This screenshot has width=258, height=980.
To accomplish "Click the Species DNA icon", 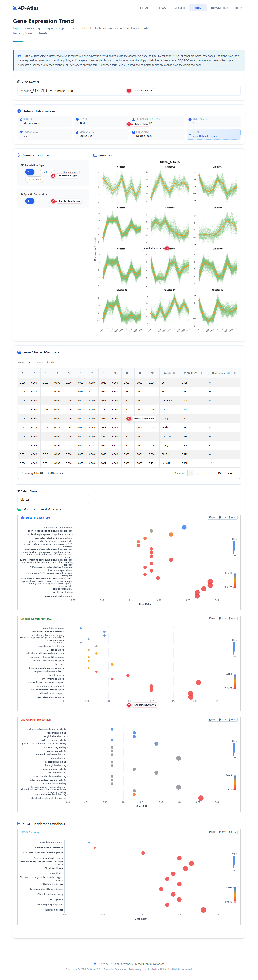I will [x=21, y=119].
